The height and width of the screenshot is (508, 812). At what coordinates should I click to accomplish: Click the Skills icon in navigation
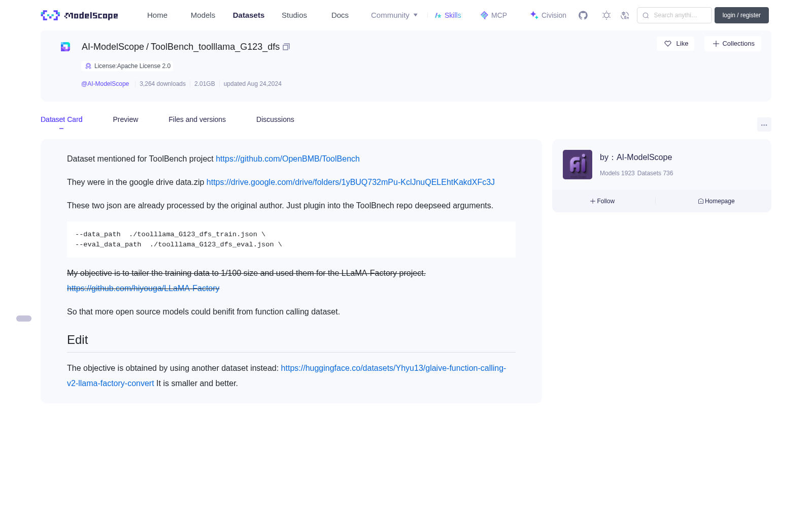click(x=438, y=15)
